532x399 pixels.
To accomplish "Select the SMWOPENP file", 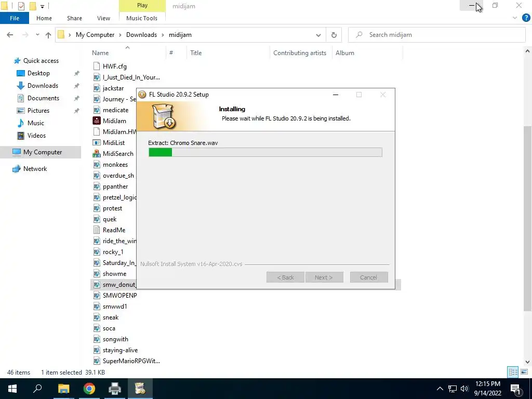I will [114, 296].
